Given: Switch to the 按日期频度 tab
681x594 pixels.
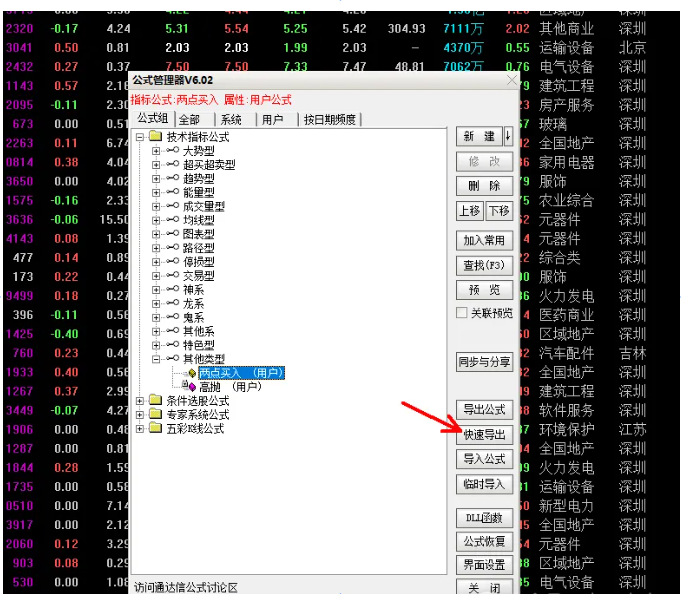Looking at the screenshot, I should tap(330, 119).
